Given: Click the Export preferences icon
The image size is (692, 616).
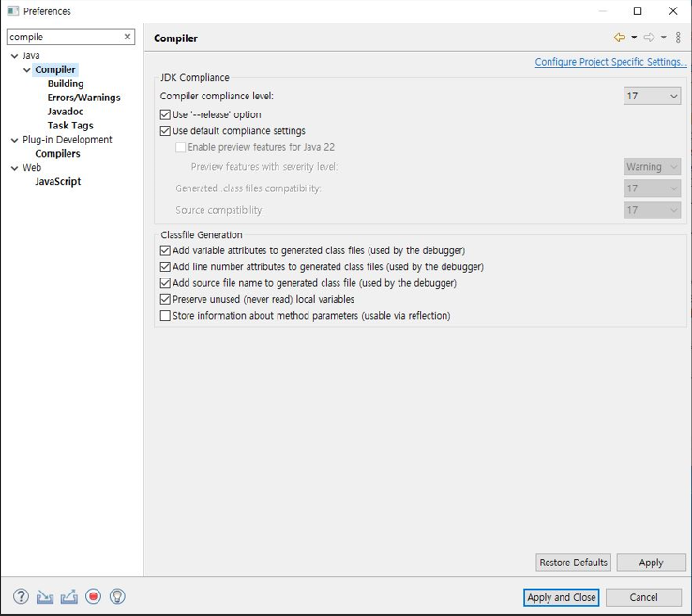Looking at the screenshot, I should pos(68,596).
